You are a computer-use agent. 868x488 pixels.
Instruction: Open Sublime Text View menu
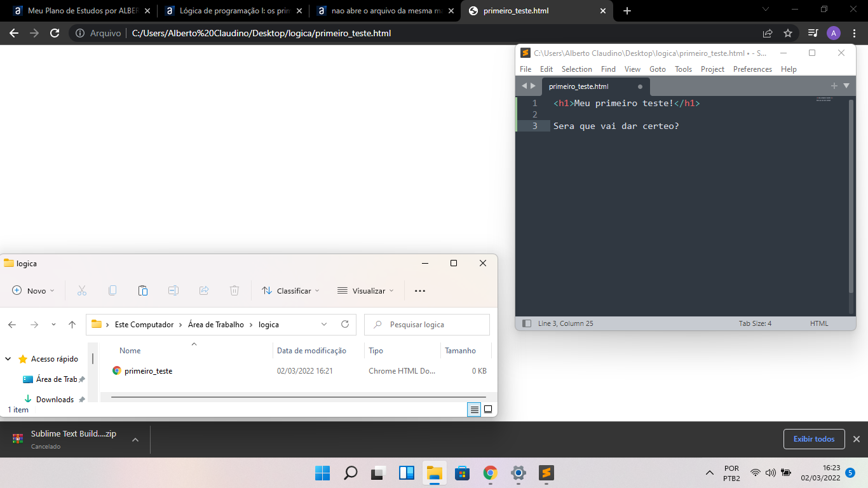[x=632, y=69]
